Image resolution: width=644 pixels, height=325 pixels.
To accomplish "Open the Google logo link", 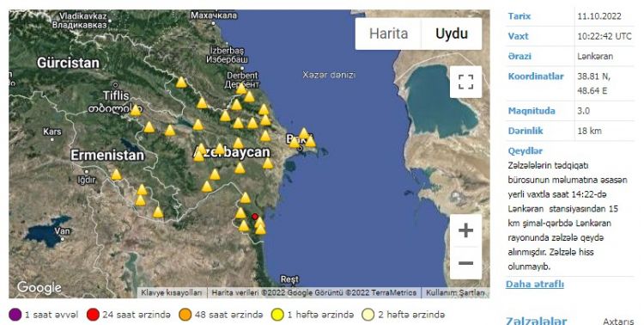I will (x=39, y=287).
